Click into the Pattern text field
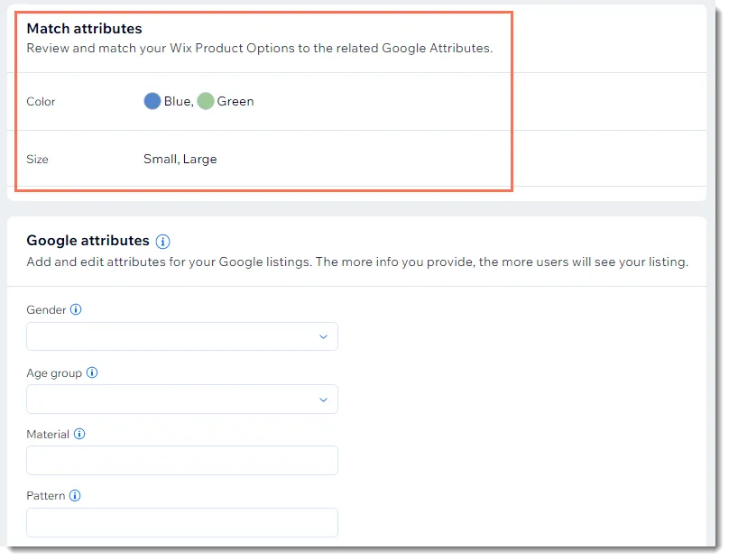This screenshot has width=729, height=560. pyautogui.click(x=182, y=522)
